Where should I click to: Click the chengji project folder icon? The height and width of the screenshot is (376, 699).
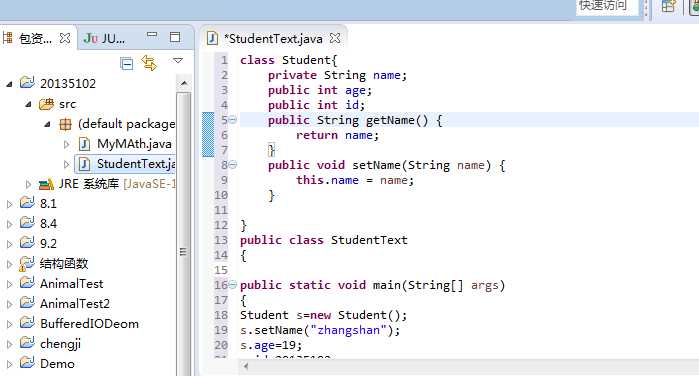coord(27,343)
